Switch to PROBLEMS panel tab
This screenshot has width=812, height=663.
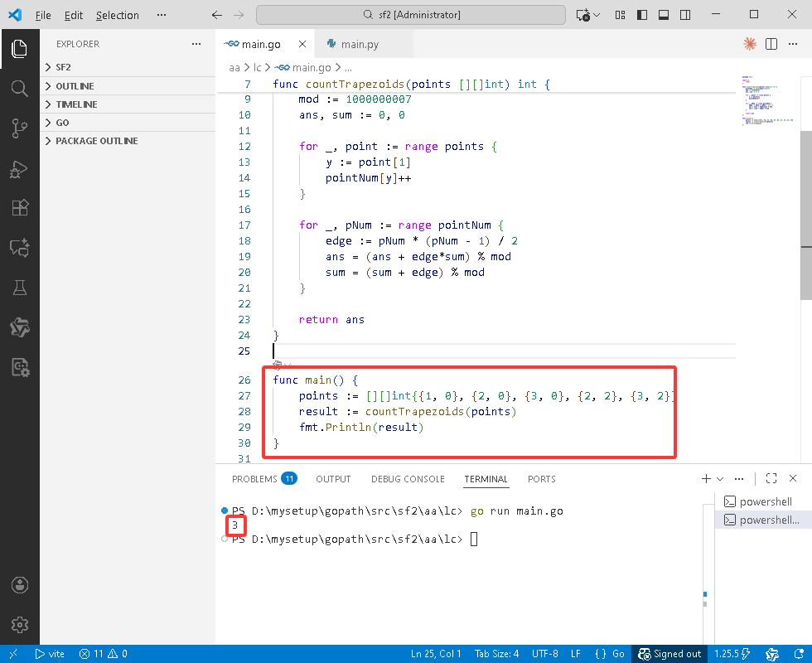pyautogui.click(x=264, y=479)
